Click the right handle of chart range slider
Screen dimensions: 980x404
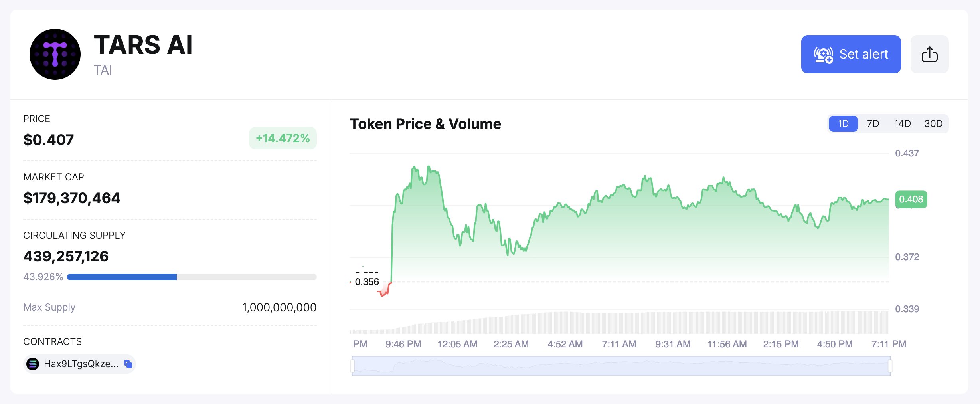point(890,366)
